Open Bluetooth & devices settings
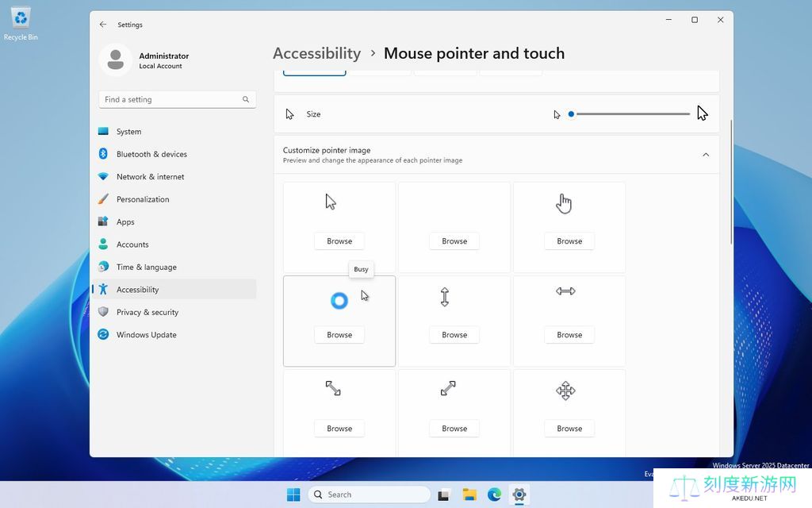The height and width of the screenshot is (508, 812). point(151,154)
